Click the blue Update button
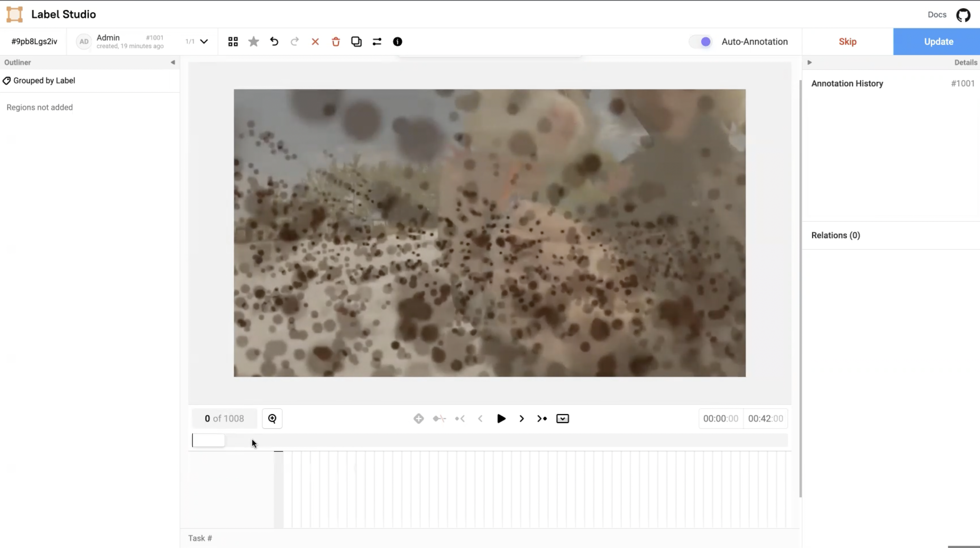980x548 pixels. [x=938, y=42]
